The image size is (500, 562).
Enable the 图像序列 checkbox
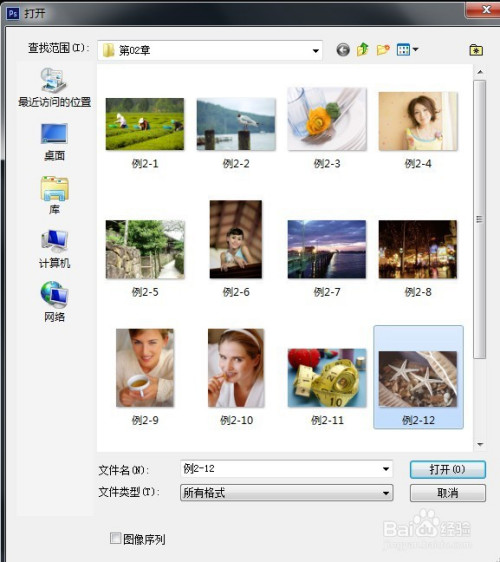coord(115,538)
